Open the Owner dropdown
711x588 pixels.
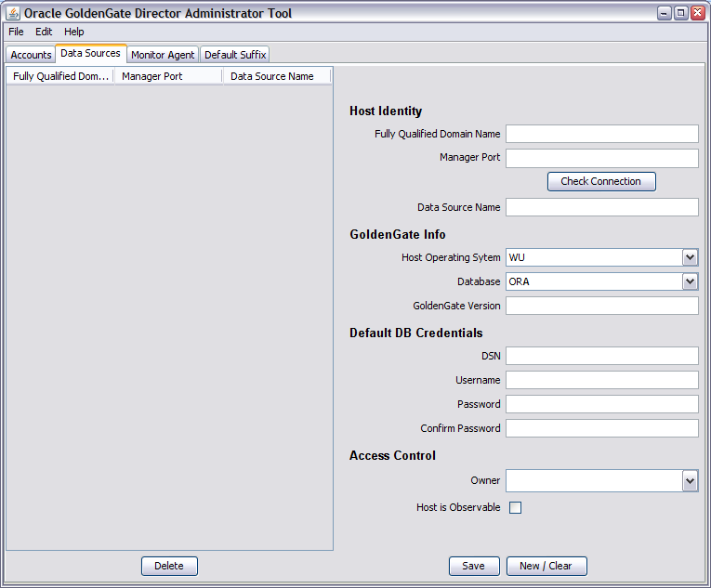[x=690, y=480]
